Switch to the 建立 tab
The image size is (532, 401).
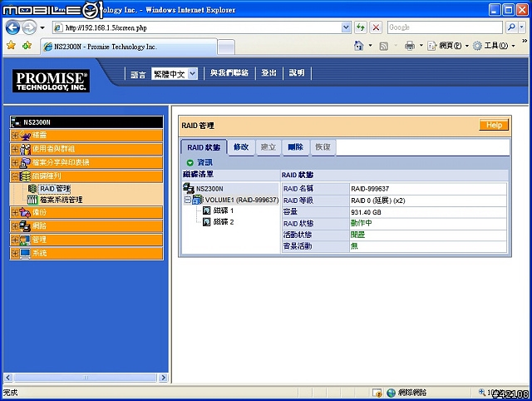268,147
